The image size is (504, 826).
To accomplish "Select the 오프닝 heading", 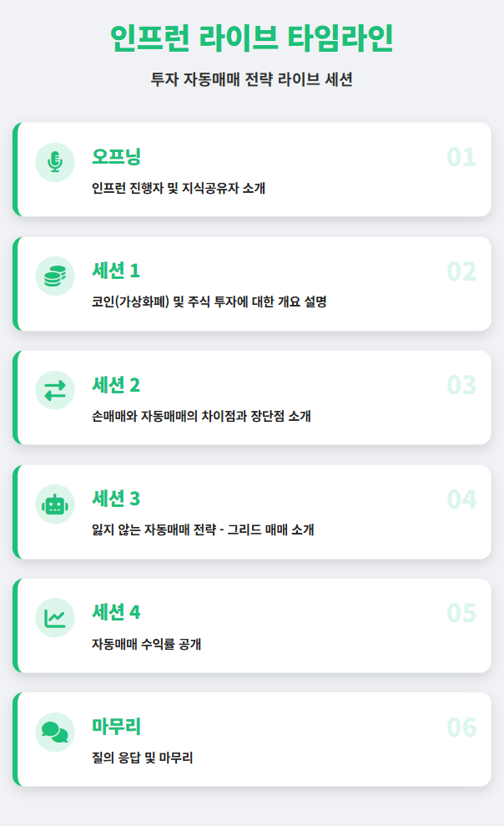I will tap(116, 156).
